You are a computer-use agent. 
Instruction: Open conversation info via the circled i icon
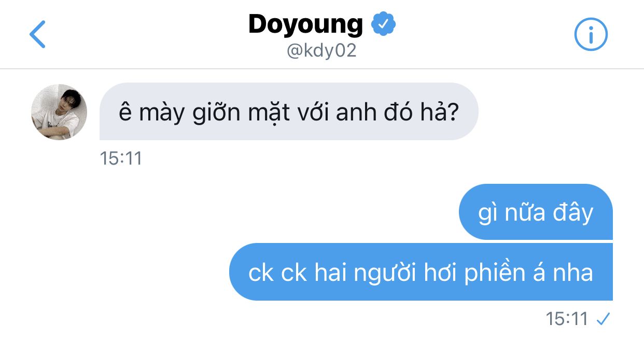(591, 34)
